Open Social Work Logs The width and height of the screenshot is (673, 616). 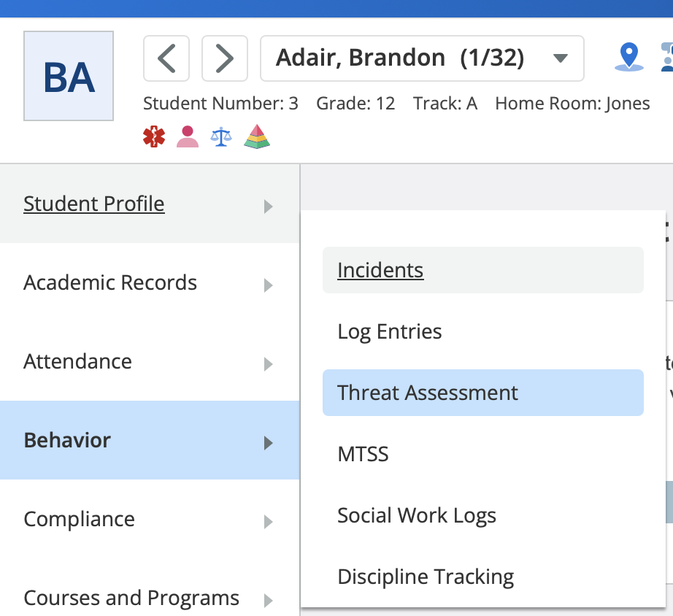483,515
